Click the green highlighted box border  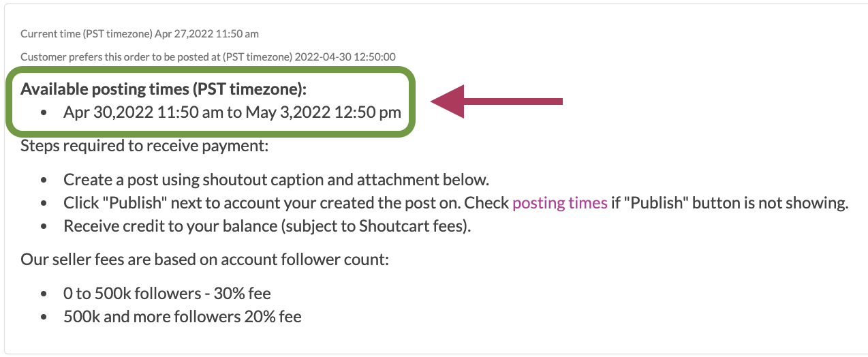pyautogui.click(x=210, y=68)
